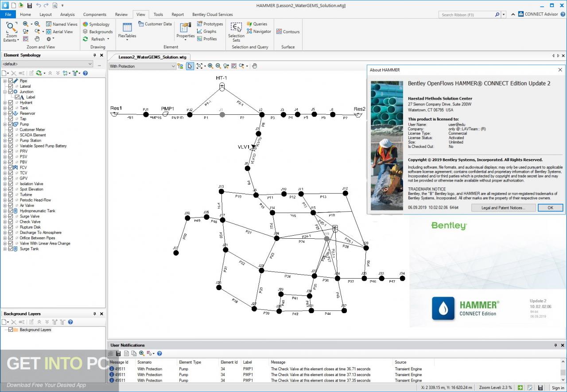Open the Symbology manager from ribbon
567x392 pixels.
(96, 24)
